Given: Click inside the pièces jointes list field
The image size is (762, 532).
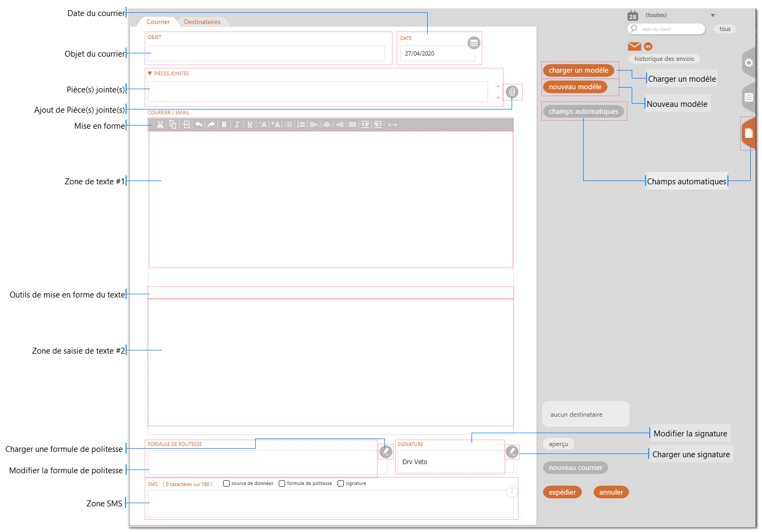Looking at the screenshot, I should pos(318,91).
